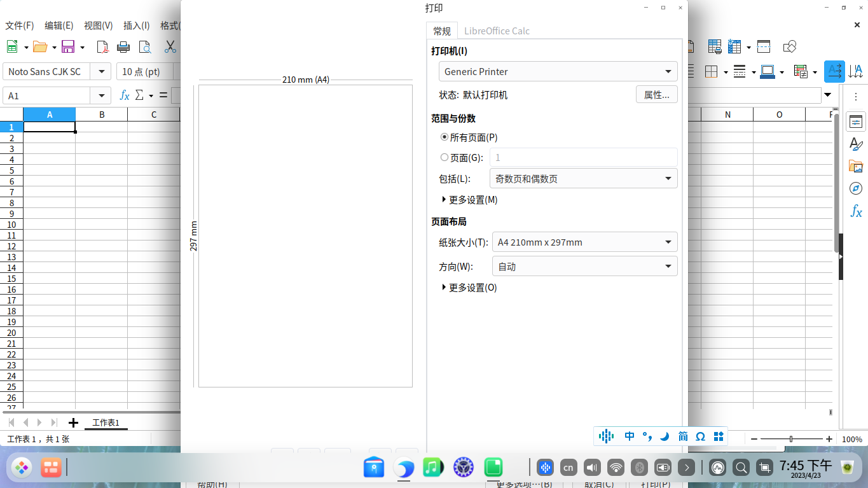Click the search magnifier icon in the tray
This screenshot has width=868, height=488.
pyautogui.click(x=741, y=468)
